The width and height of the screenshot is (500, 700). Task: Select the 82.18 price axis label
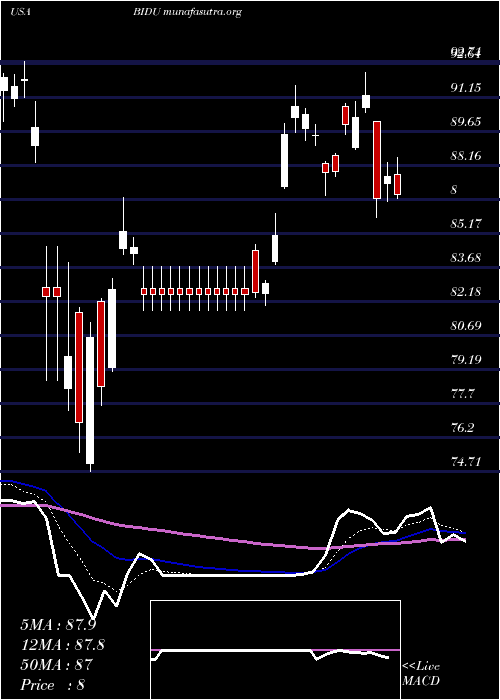click(466, 292)
